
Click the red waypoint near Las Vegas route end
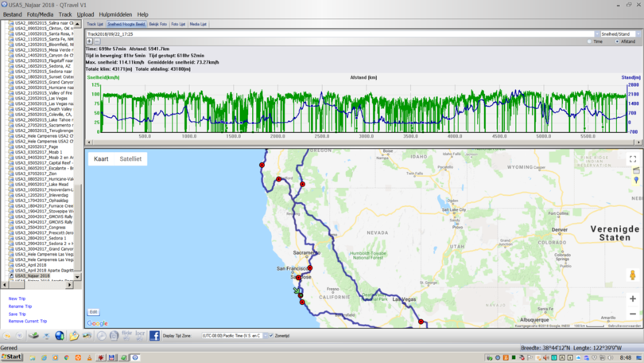point(421,322)
